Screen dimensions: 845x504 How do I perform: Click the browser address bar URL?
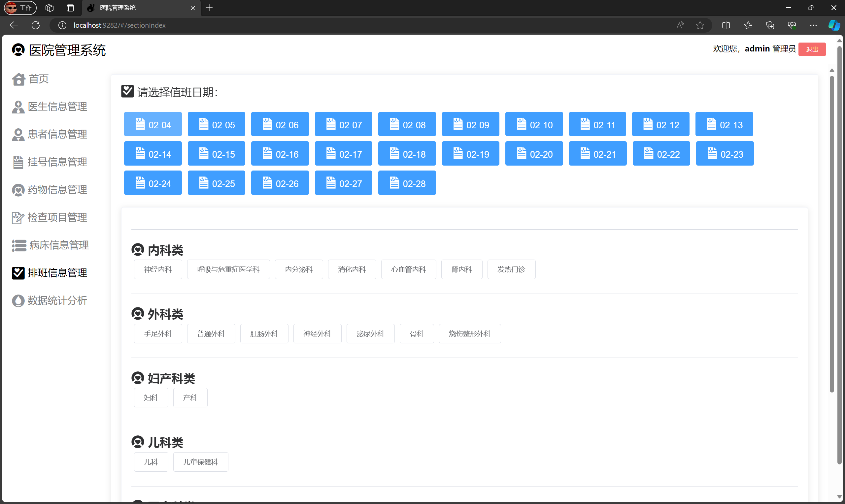(119, 25)
